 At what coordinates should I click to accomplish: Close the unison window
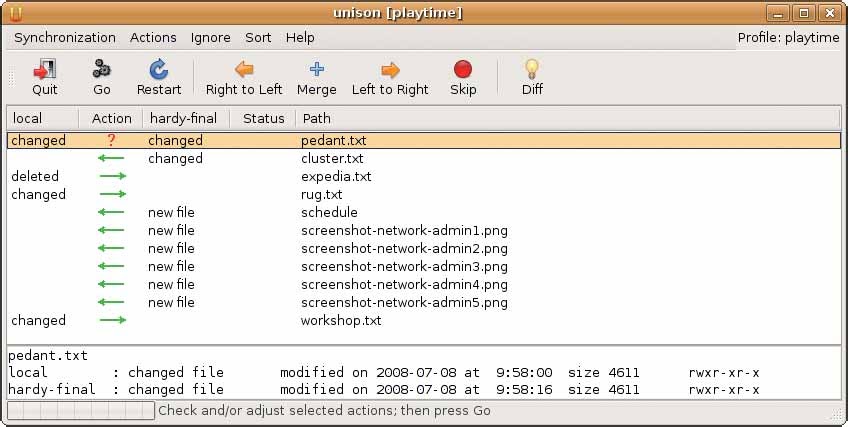pyautogui.click(x=830, y=14)
